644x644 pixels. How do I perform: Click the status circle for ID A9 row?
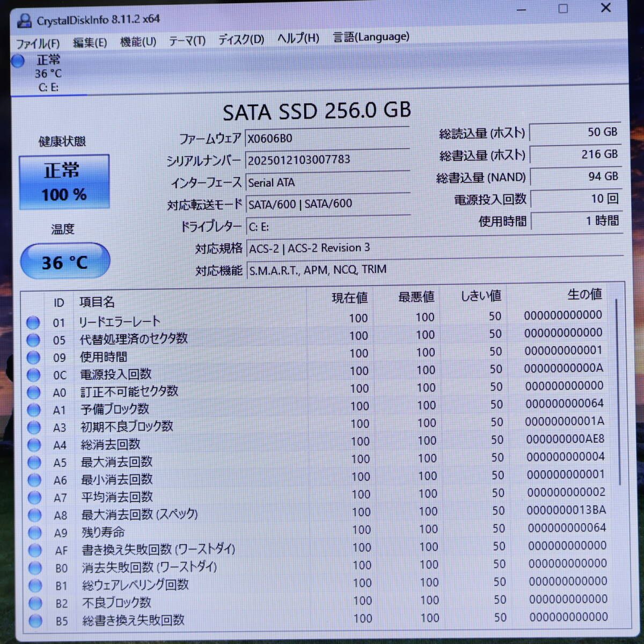point(35,533)
